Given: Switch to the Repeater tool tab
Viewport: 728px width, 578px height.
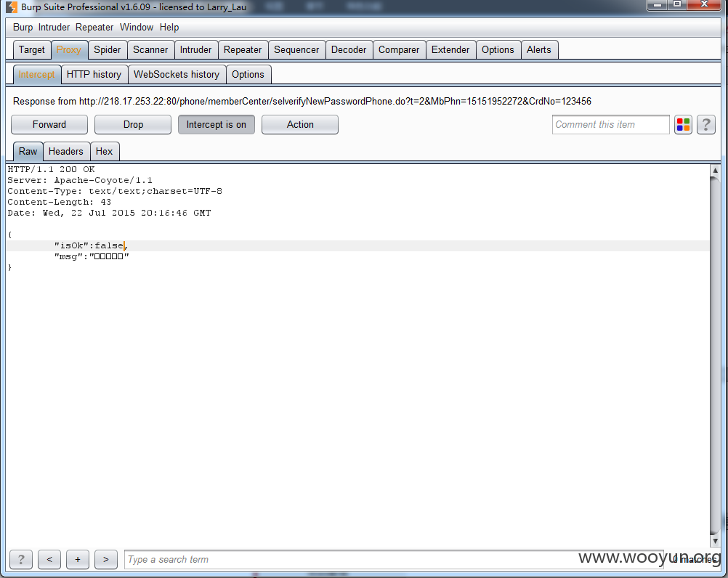Looking at the screenshot, I should tap(243, 49).
